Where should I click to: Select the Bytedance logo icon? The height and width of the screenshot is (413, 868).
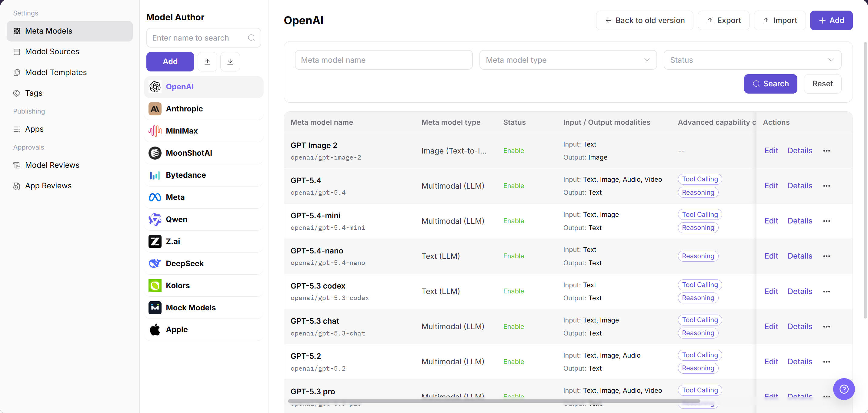click(x=155, y=175)
